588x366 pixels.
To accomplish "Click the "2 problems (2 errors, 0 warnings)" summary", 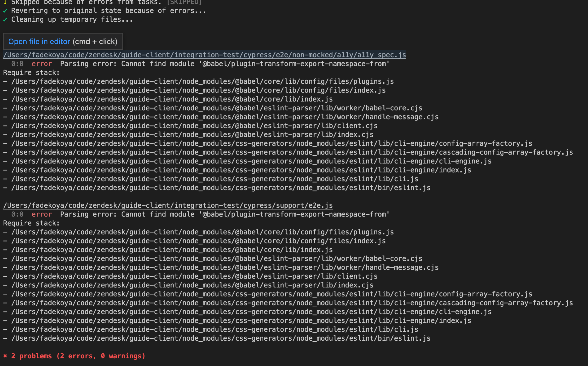I will coord(78,356).
